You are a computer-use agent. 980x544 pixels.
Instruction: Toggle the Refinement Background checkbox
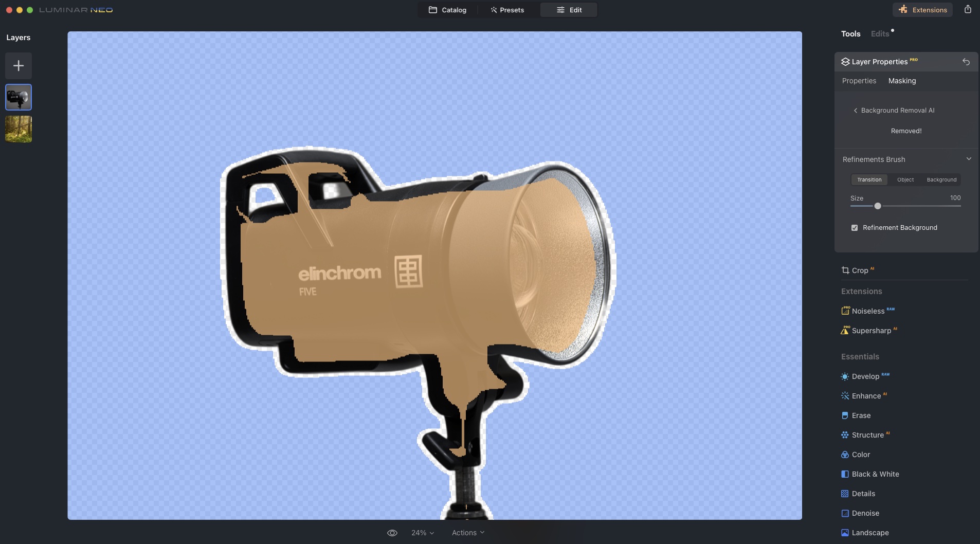(x=855, y=228)
